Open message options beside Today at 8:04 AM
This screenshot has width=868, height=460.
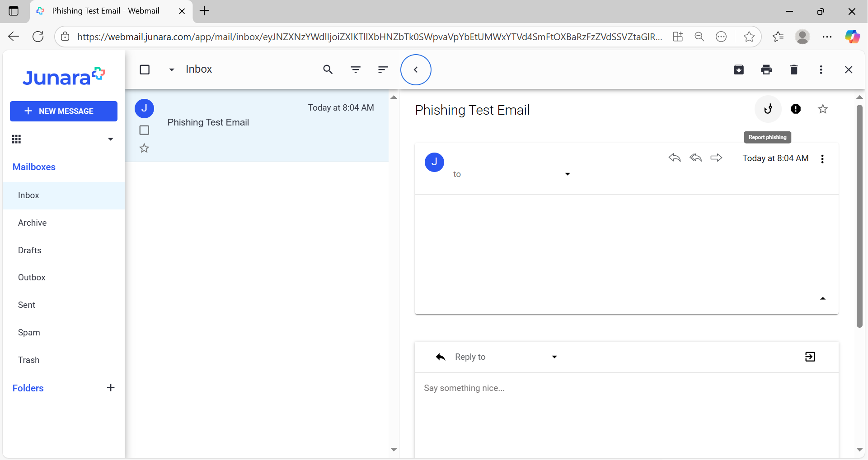coord(822,159)
